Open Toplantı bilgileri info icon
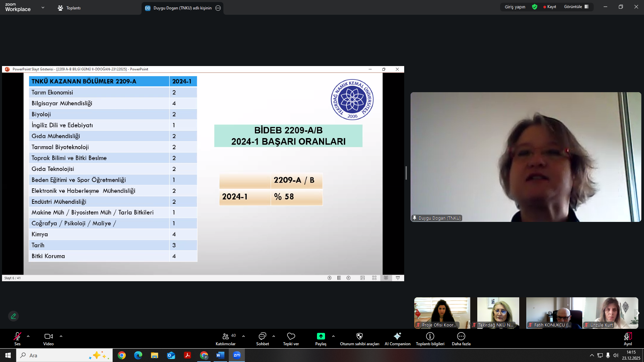644x362 pixels. pyautogui.click(x=430, y=336)
